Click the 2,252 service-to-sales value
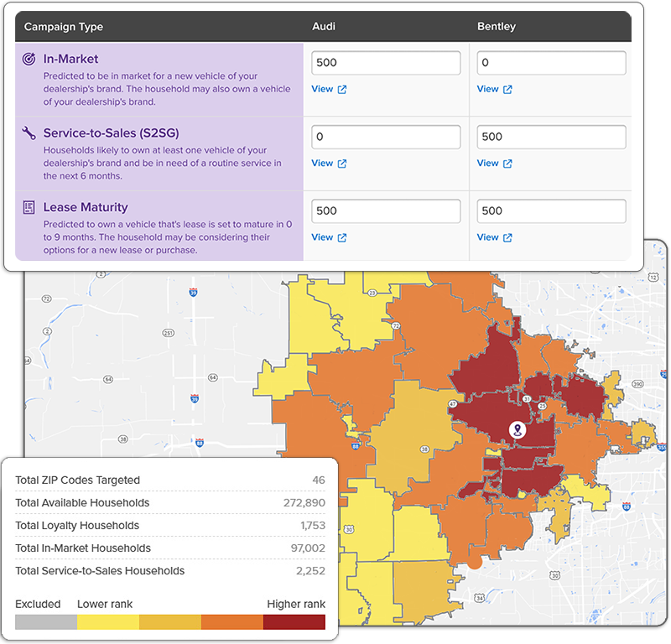This screenshot has height=644, width=671. click(x=310, y=571)
